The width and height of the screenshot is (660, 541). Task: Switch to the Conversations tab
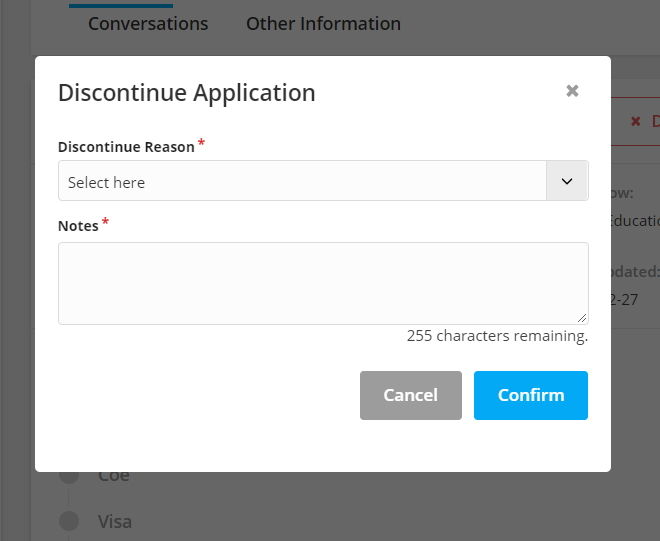tap(148, 24)
